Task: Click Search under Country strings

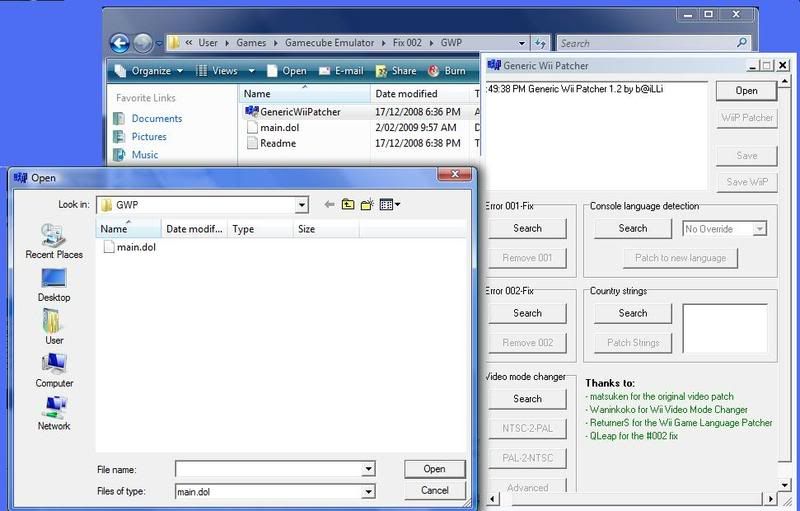Action: pyautogui.click(x=633, y=313)
